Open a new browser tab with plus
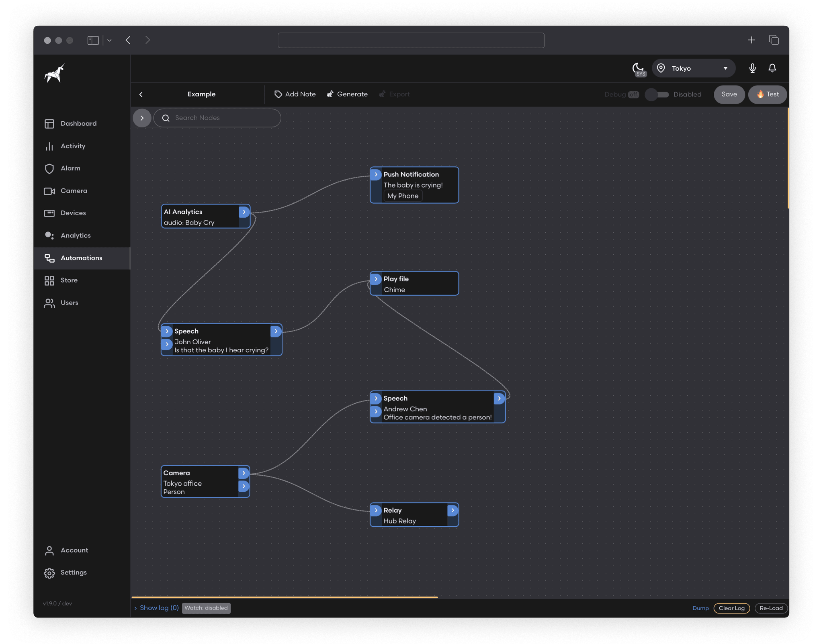823x644 pixels. [751, 40]
